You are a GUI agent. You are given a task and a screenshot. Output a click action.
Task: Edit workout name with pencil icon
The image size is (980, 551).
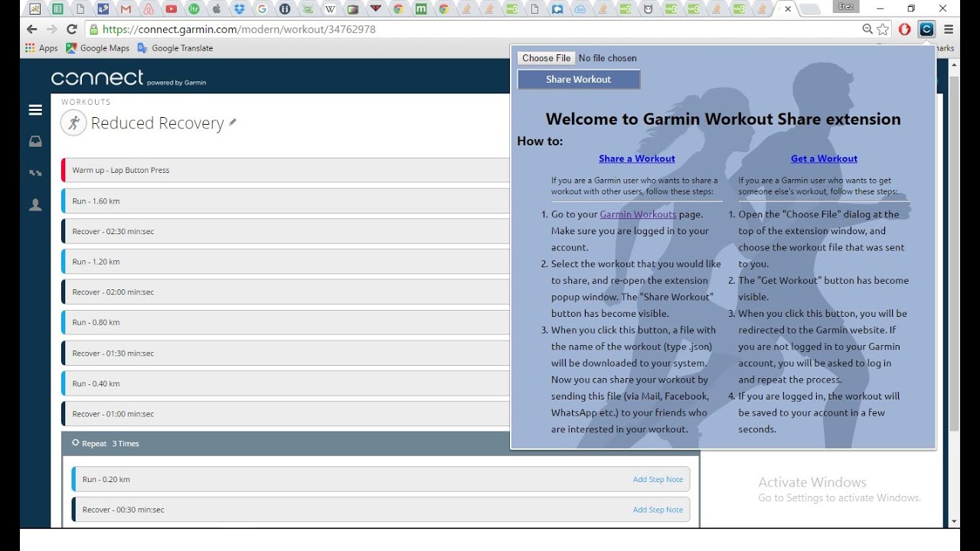pos(233,122)
